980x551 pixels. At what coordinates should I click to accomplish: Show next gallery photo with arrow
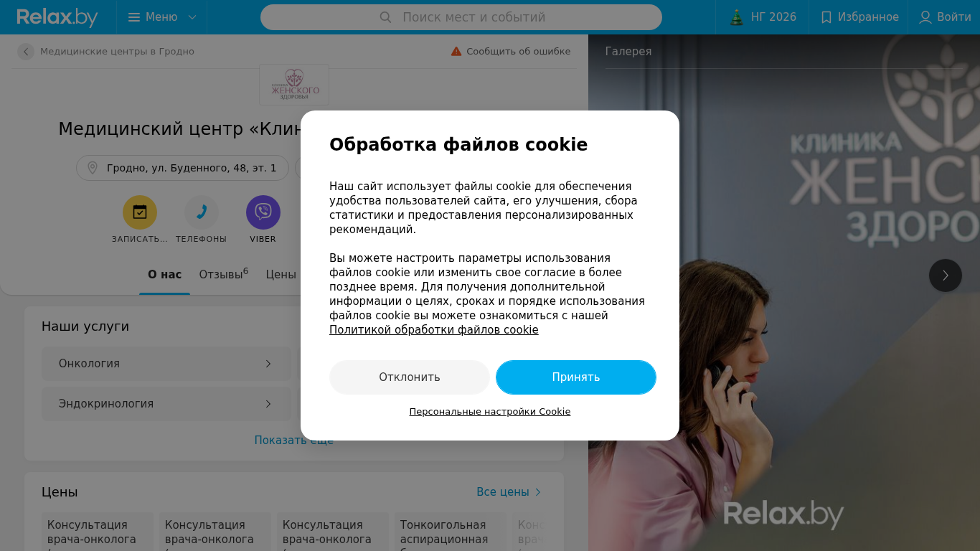click(946, 275)
